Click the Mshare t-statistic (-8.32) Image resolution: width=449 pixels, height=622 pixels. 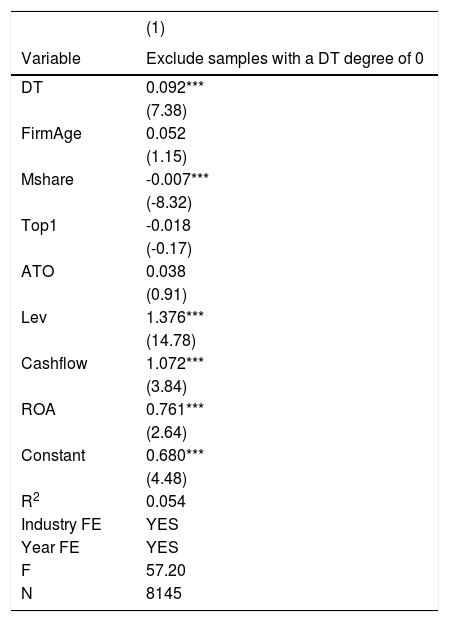169,203
